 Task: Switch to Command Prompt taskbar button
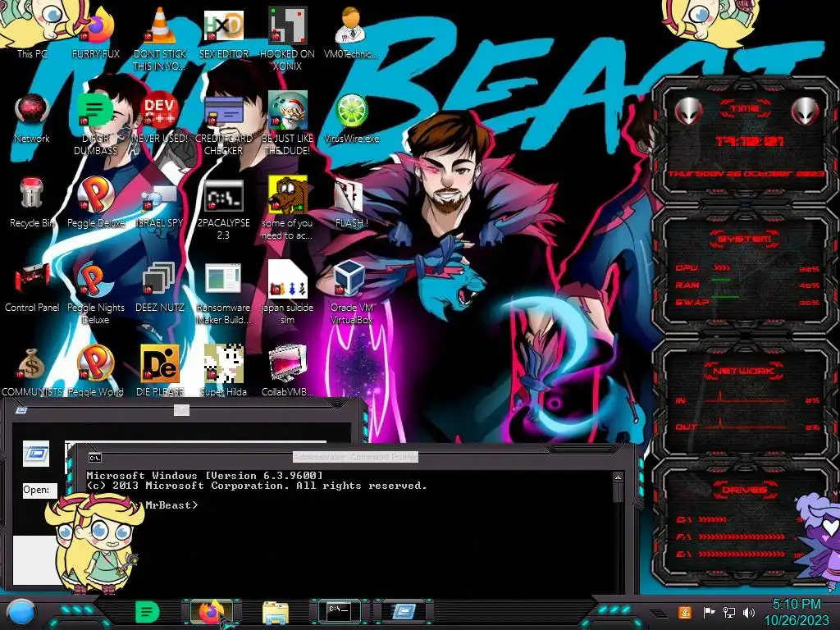339,611
